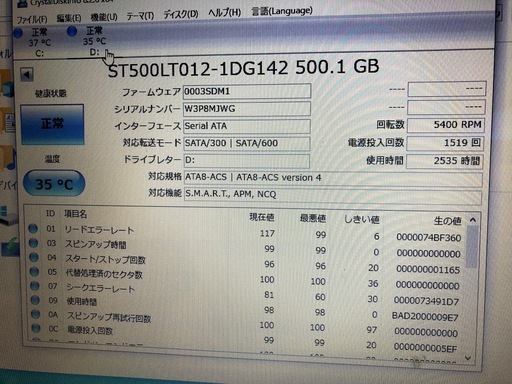Viewport: 512px width, 384px height.
Task: Click the シリアルナンバー field W3P8MJWG
Action: pyautogui.click(x=247, y=109)
